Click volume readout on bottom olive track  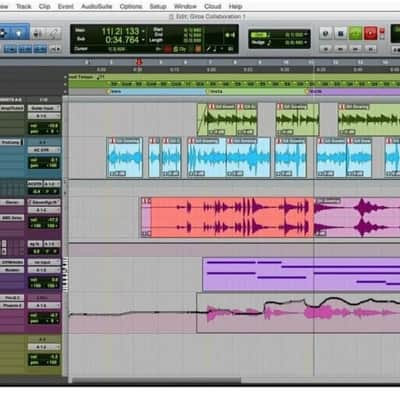pyautogui.click(x=44, y=357)
